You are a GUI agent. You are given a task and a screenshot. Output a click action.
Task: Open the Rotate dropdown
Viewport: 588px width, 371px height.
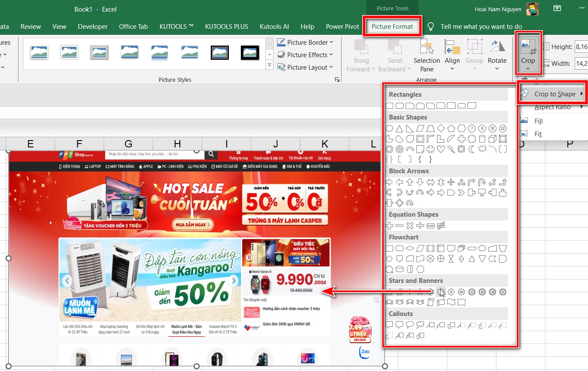(497, 56)
